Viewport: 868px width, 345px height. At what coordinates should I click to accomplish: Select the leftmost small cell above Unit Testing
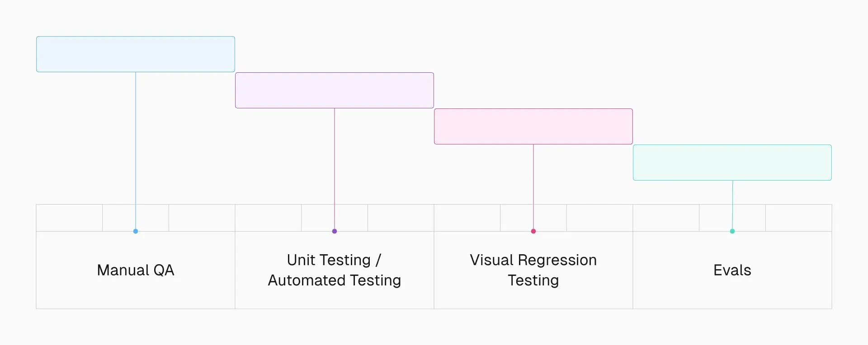click(x=268, y=218)
